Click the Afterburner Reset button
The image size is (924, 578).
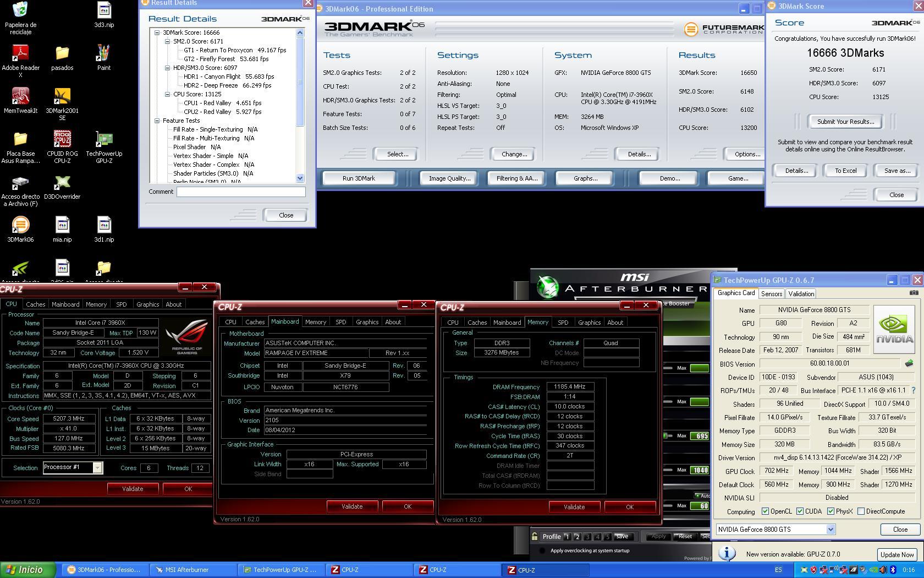pos(685,536)
